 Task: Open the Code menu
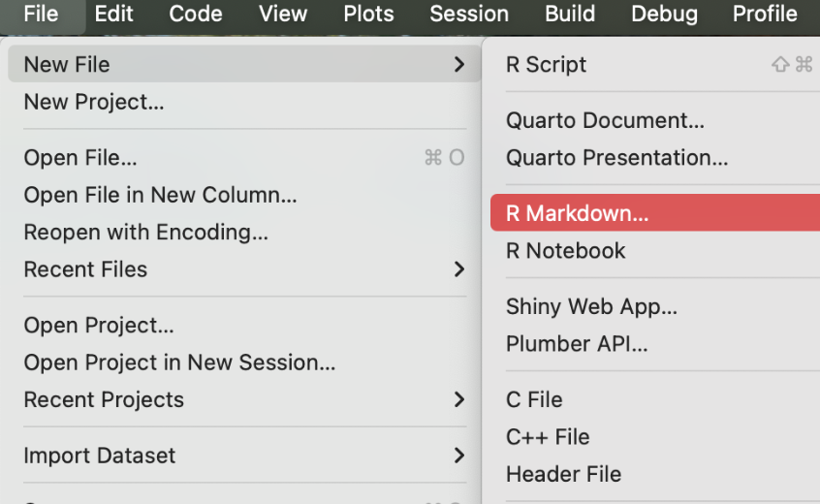196,14
